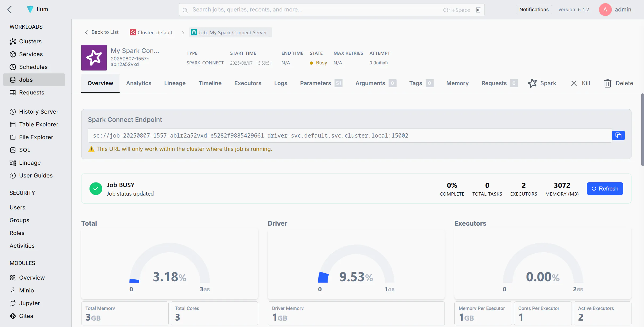Open the Gitea module
This screenshot has height=327, width=644.
pos(26,316)
